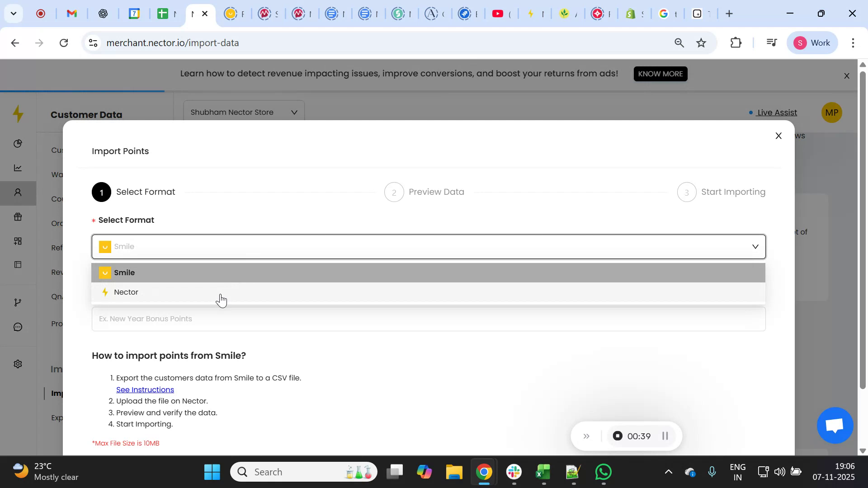
Task: Select the gift rewards icon
Action: pyautogui.click(x=18, y=216)
